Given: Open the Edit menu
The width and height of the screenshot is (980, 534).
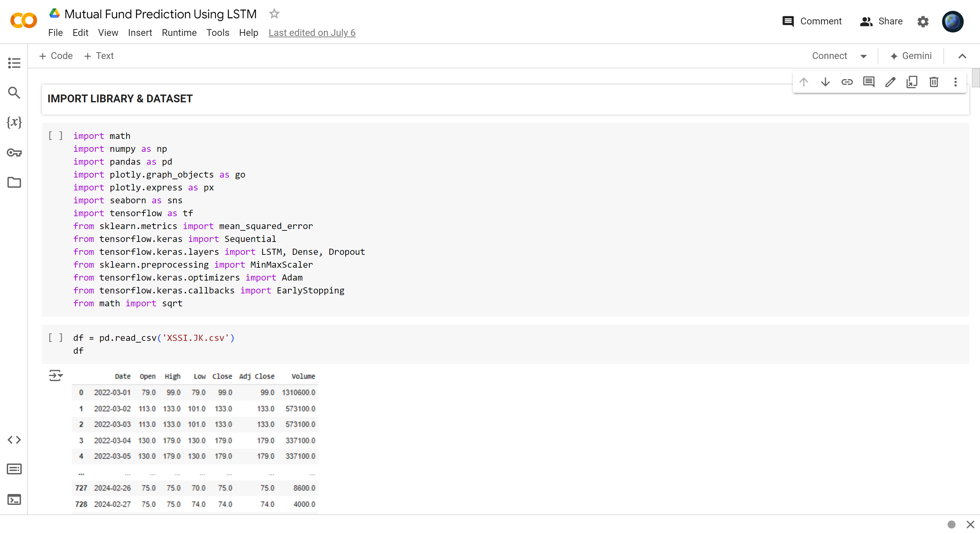Looking at the screenshot, I should [80, 33].
